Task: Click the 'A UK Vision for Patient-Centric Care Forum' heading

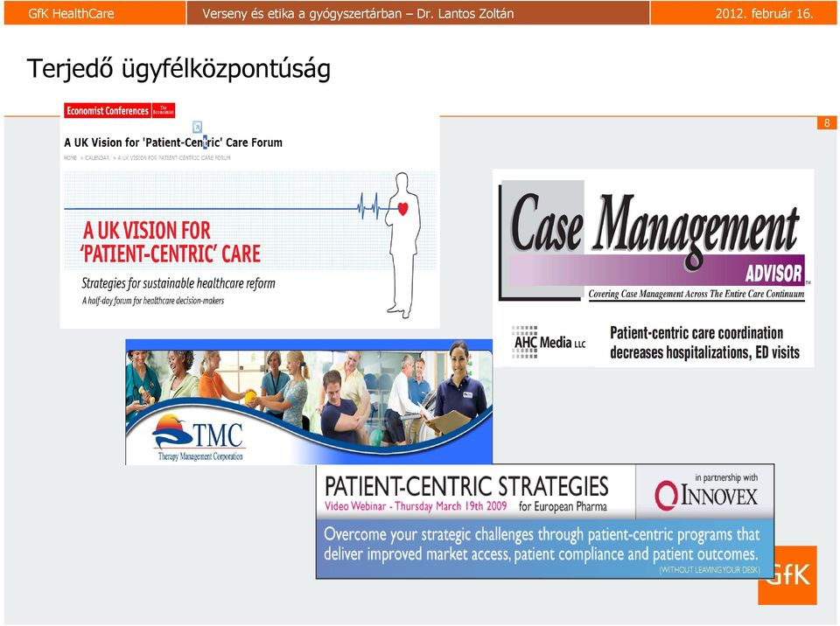Action: (x=173, y=143)
